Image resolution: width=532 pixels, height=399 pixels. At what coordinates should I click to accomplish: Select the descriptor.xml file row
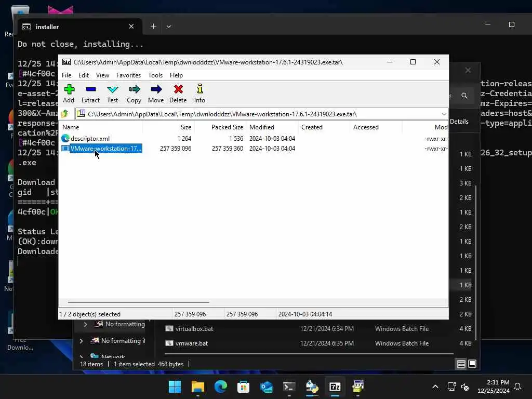point(255,138)
